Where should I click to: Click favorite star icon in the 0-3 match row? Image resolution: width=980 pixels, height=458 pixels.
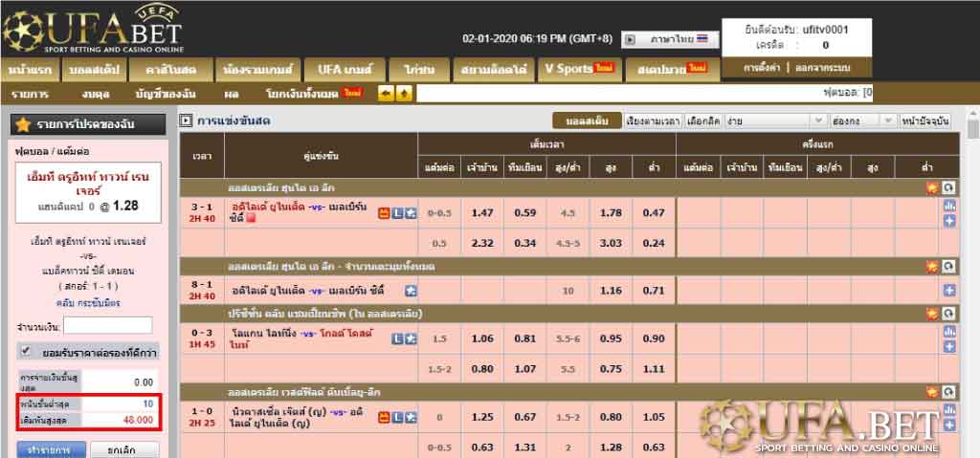[x=410, y=338]
